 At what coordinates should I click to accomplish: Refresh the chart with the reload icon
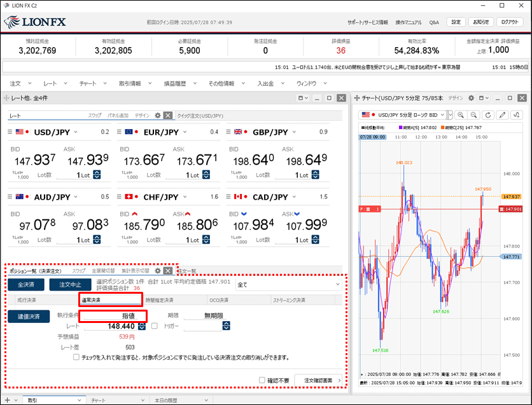click(488, 115)
